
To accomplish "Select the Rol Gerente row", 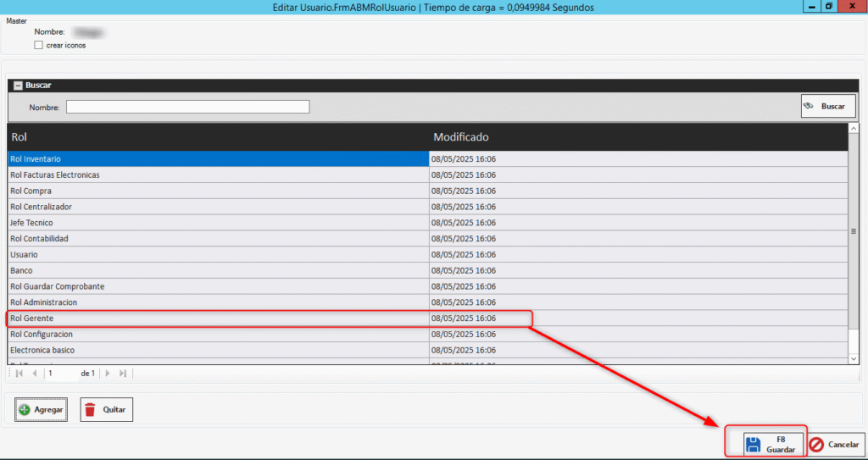I will point(218,319).
